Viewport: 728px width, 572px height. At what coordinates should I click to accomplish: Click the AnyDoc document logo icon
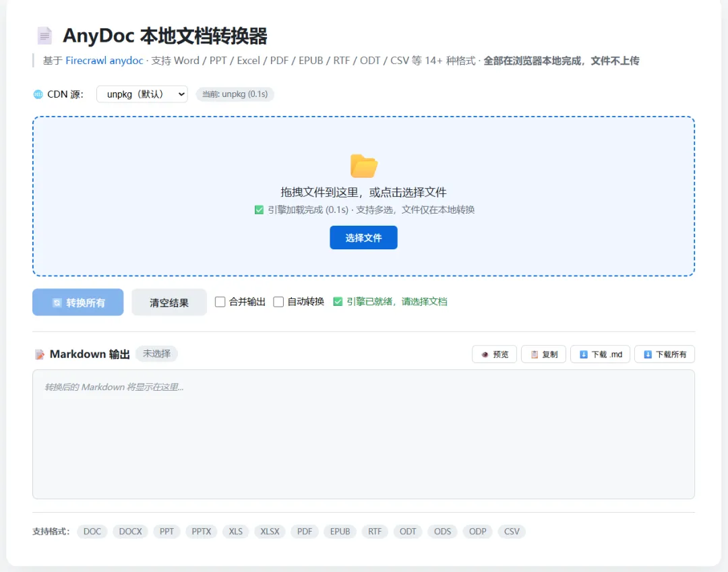click(x=44, y=36)
